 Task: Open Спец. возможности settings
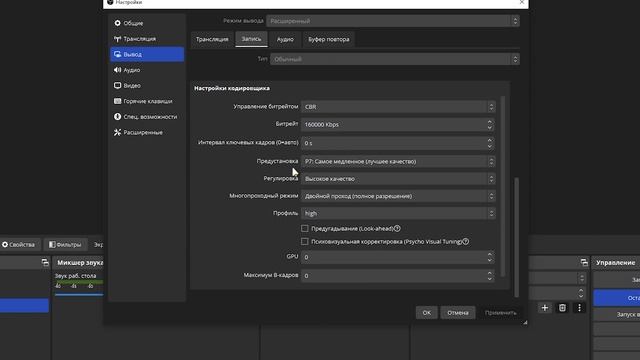pyautogui.click(x=147, y=117)
